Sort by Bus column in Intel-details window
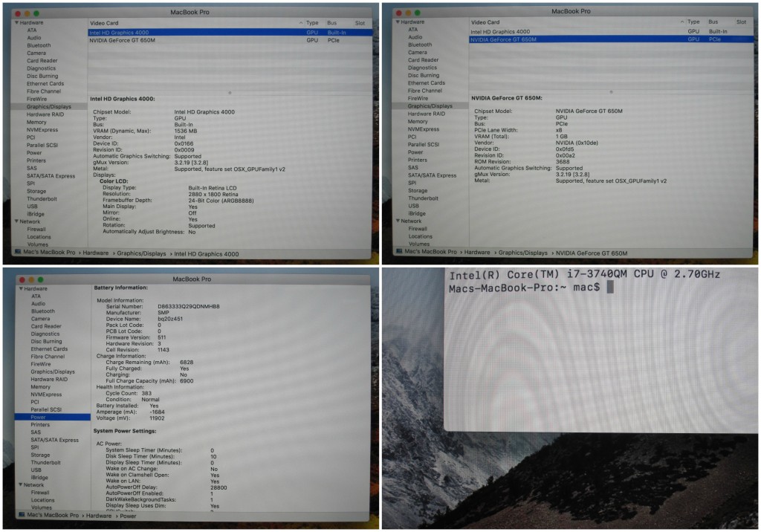Image resolution: width=761 pixels, height=532 pixels. tap(332, 23)
